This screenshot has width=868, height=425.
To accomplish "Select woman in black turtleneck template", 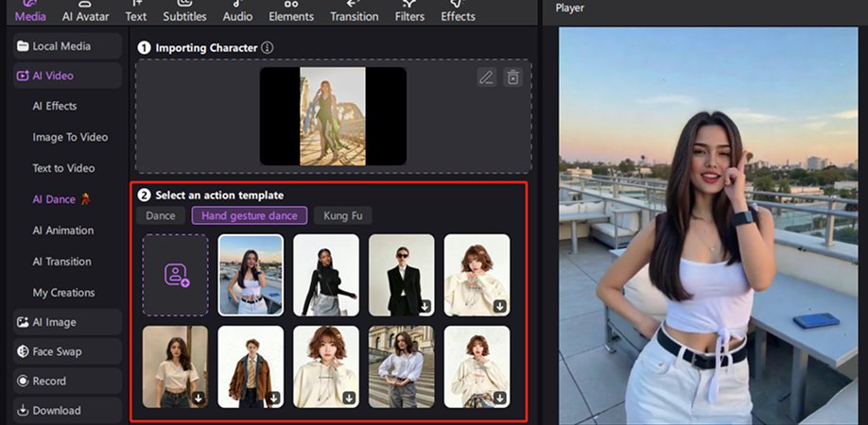I will 326,275.
